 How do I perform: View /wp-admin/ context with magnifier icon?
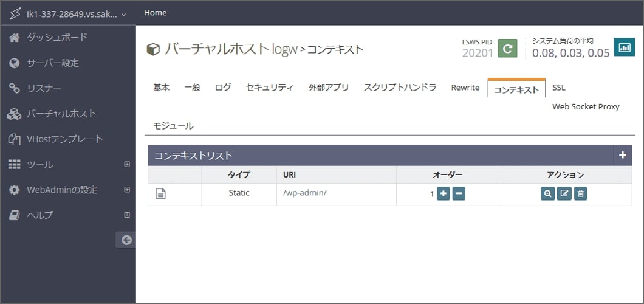[x=548, y=194]
